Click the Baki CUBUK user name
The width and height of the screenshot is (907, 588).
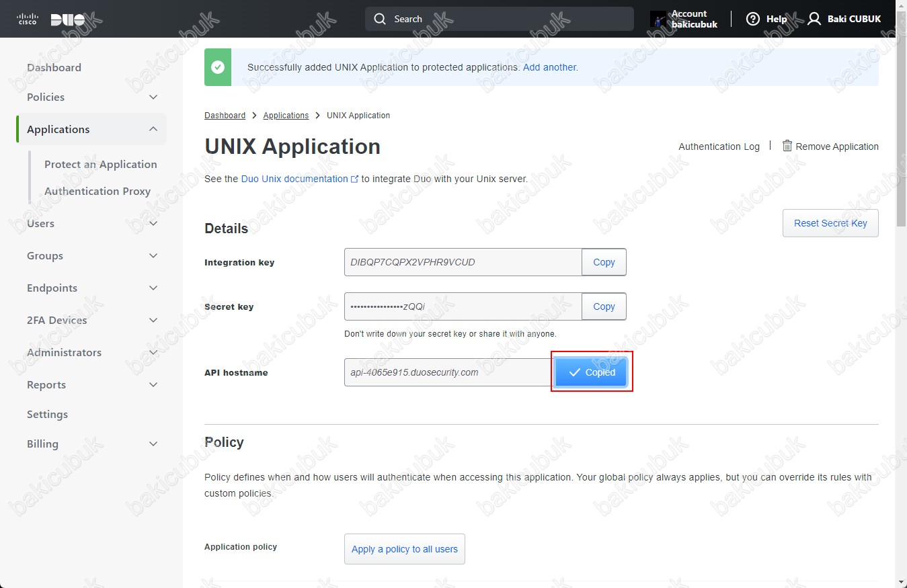tap(854, 19)
